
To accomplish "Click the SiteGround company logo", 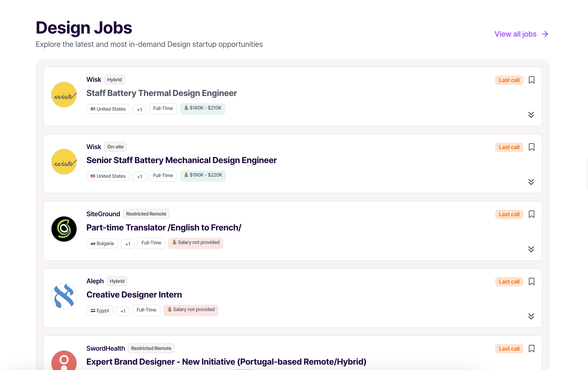I will point(64,229).
